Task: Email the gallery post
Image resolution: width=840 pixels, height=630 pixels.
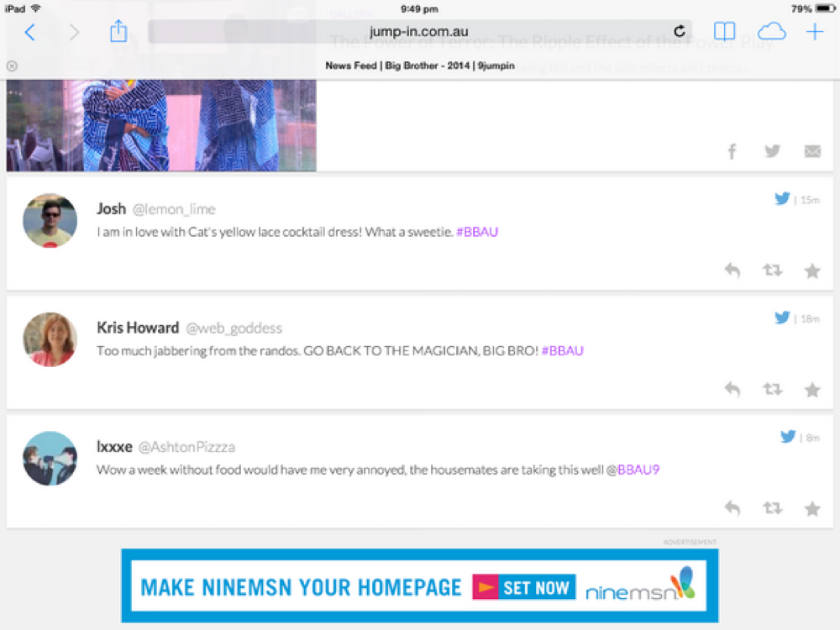Action: click(x=812, y=151)
